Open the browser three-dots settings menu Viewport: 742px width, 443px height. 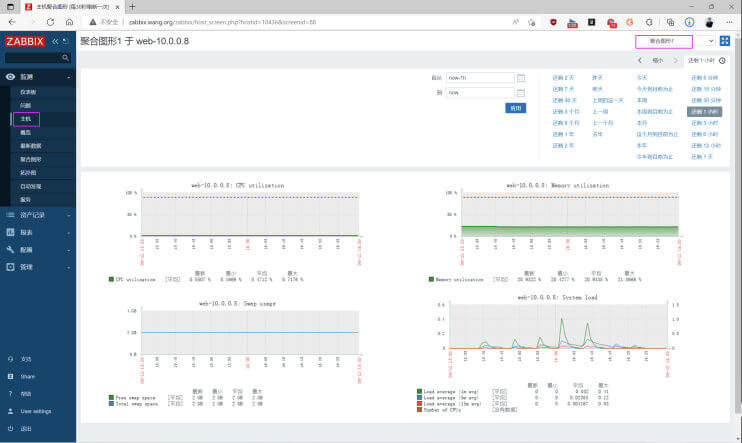point(729,22)
